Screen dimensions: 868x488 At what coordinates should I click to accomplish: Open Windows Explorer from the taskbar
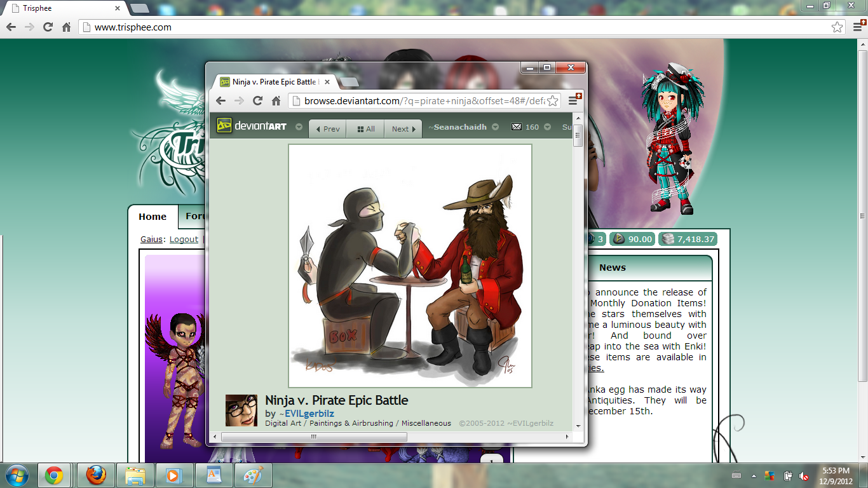[x=135, y=475]
